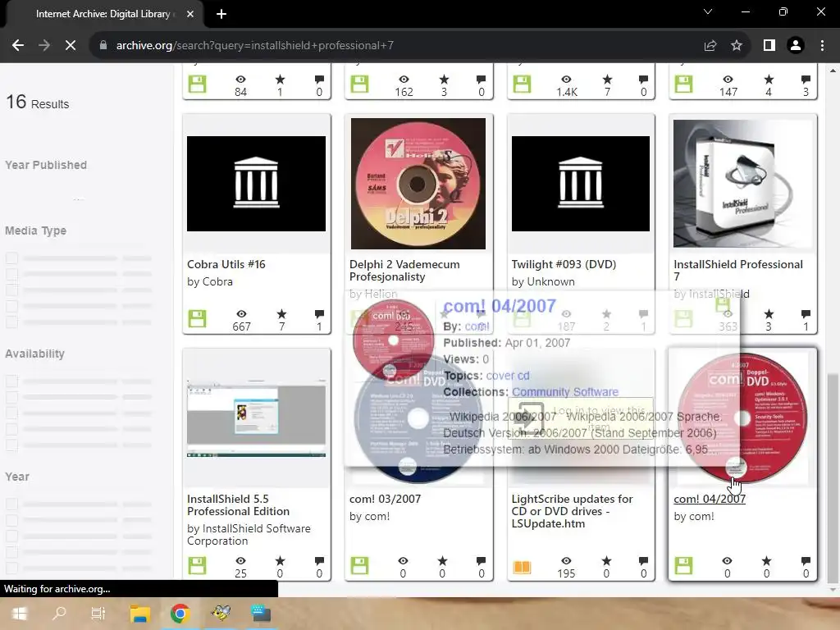Click the floppy icon beside 147 views
The height and width of the screenshot is (630, 840).
683,84
